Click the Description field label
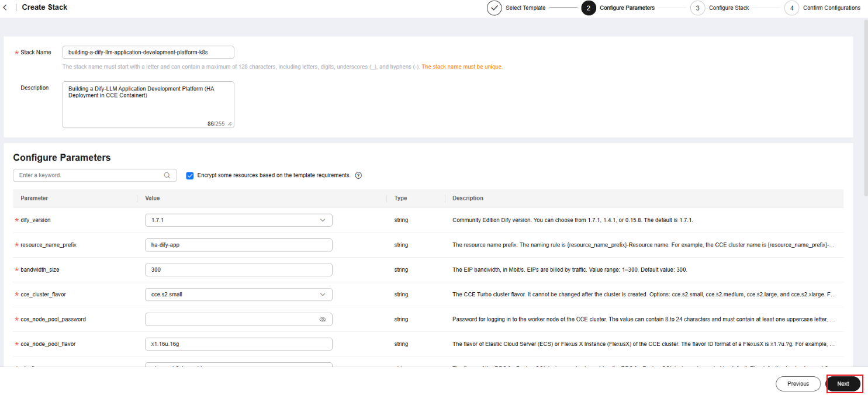Viewport: 868px width, 395px height. pos(34,88)
